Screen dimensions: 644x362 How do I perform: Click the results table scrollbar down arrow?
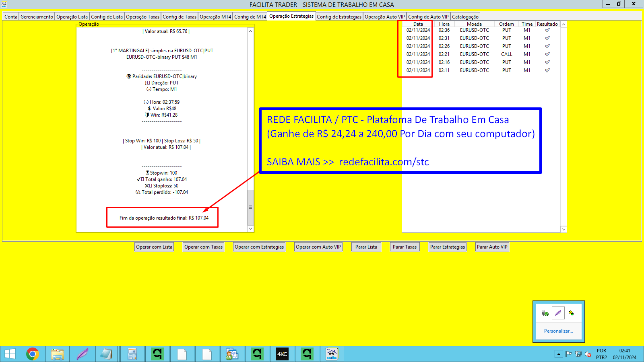(x=563, y=229)
